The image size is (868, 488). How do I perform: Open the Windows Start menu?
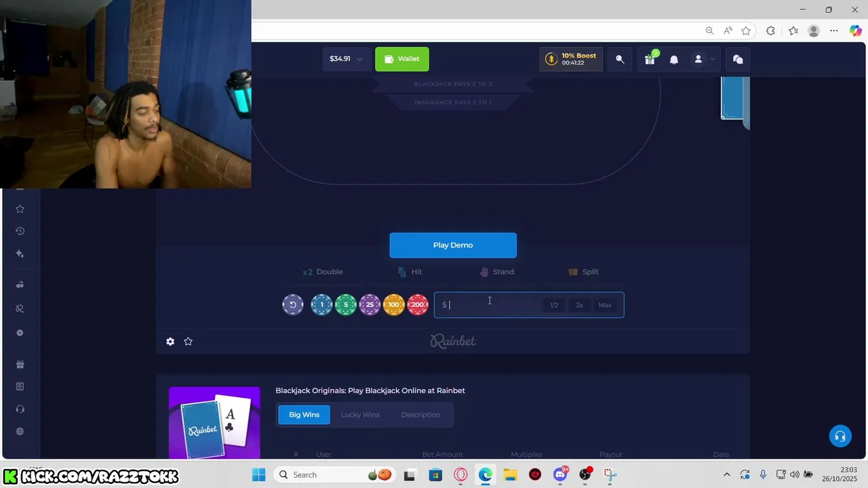[259, 474]
